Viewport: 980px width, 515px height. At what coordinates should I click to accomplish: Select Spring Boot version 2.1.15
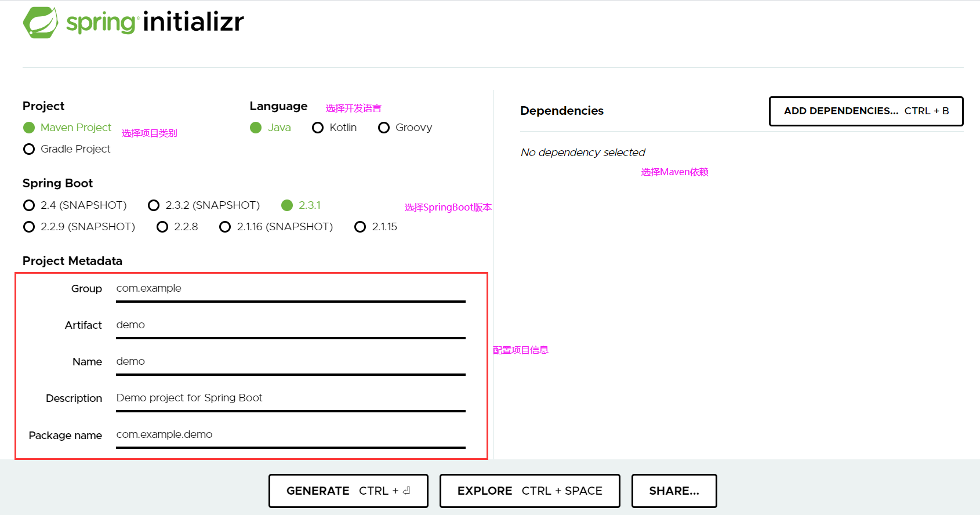(376, 227)
